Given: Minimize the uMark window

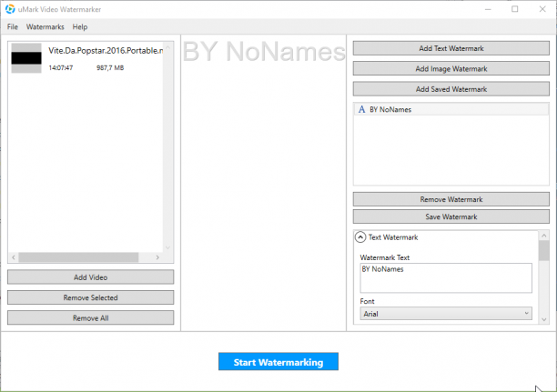Looking at the screenshot, I should tap(488, 9).
